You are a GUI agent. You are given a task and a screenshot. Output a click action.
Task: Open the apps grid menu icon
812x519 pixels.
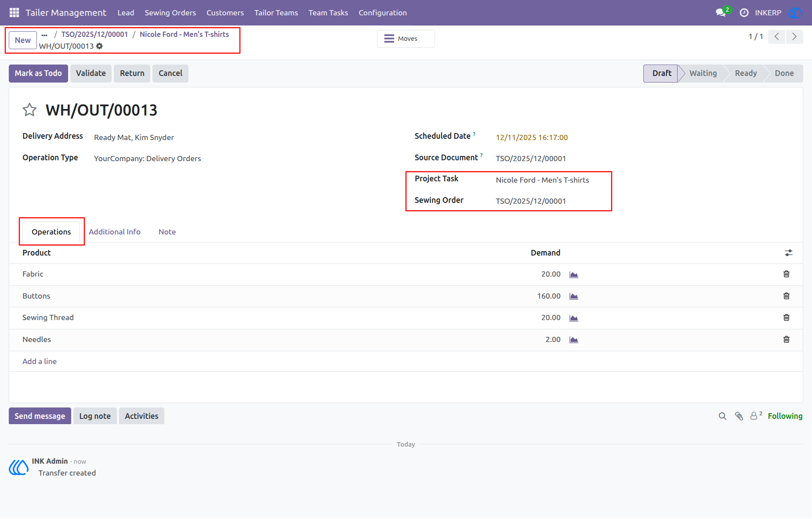click(14, 13)
